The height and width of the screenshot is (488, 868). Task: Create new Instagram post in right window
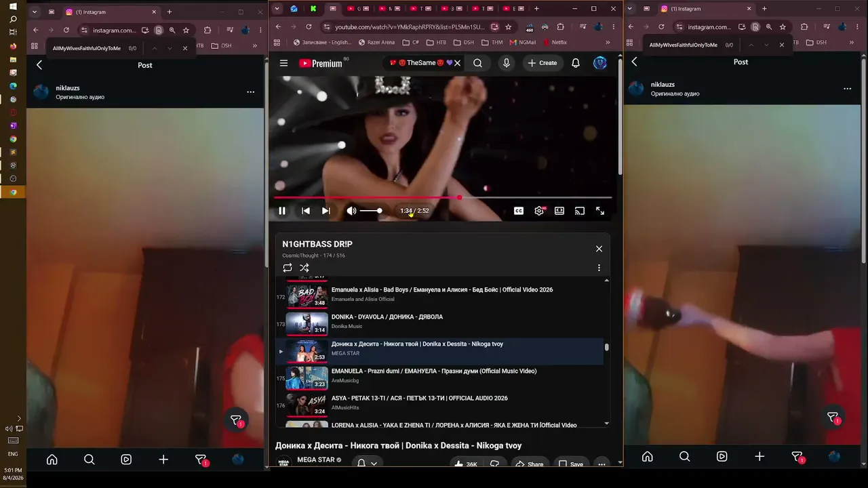pyautogui.click(x=759, y=457)
